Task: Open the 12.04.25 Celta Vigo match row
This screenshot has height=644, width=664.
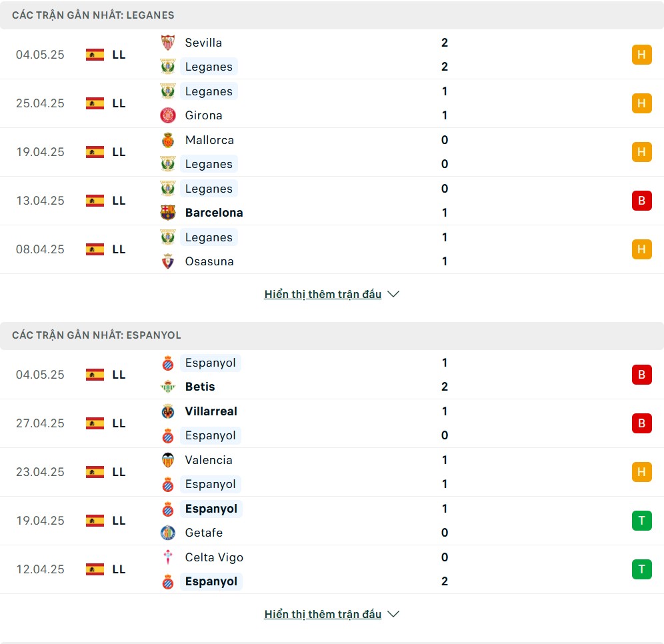Action: pos(332,569)
